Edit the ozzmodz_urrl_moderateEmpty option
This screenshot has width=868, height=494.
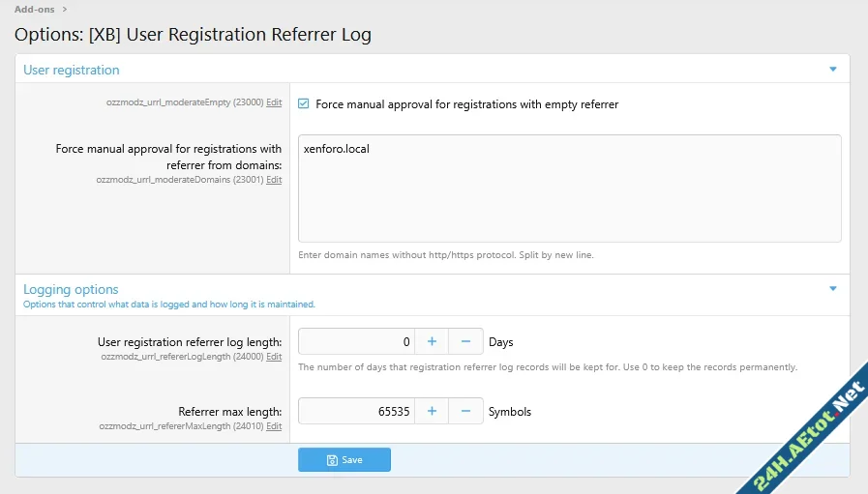coord(274,102)
